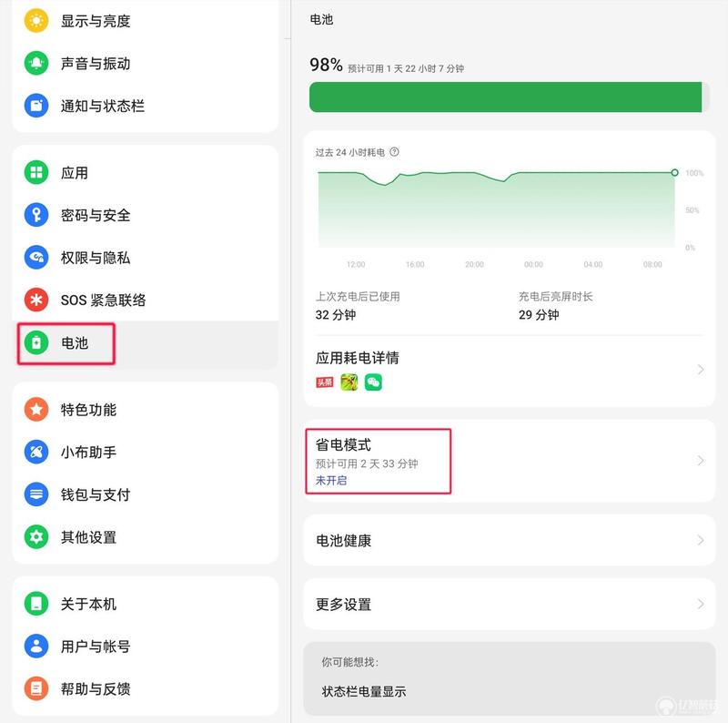728x723 pixels.
Task: Open Wallet & Payment card icon
Action: coord(36,494)
